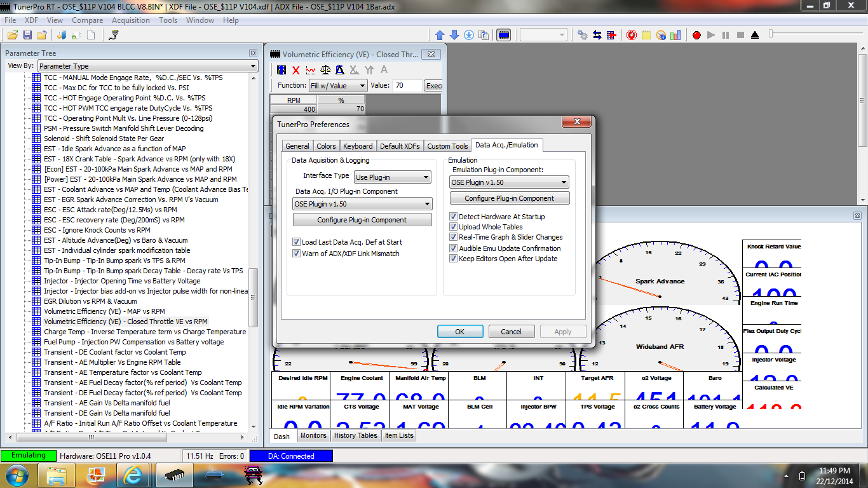Screen dimensions: 868x488
Task: Open the File menu
Action: click(x=10, y=20)
